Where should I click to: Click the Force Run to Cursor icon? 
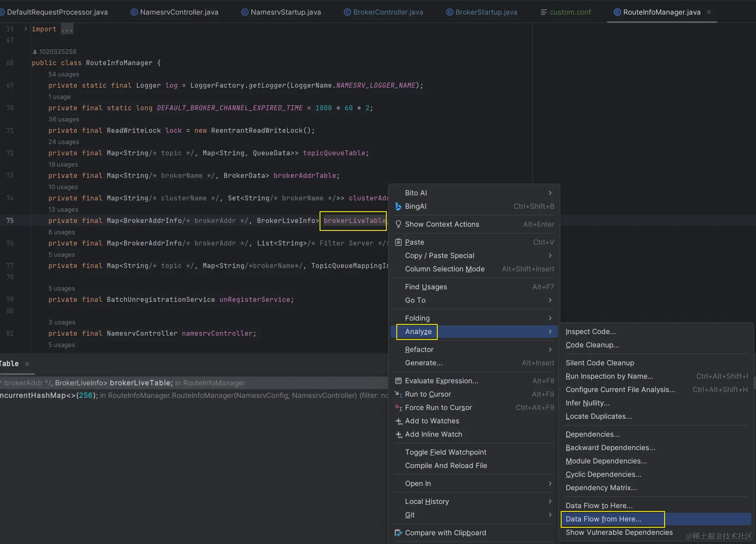coord(398,407)
